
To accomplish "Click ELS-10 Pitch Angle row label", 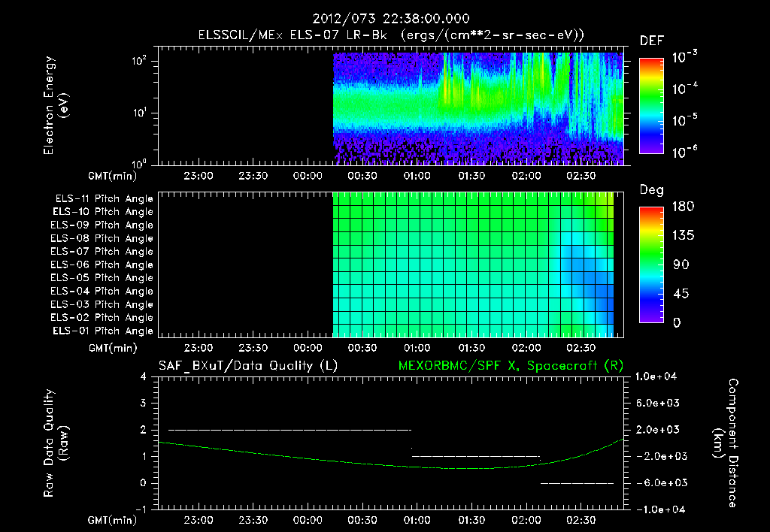I will [103, 212].
